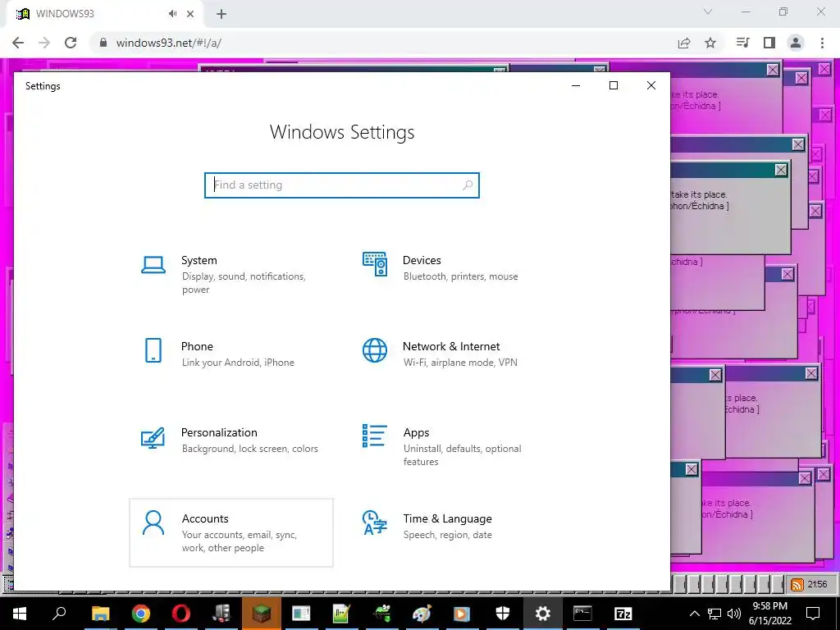This screenshot has width=840, height=630.
Task: Open the System settings laptop icon
Action: click(153, 265)
